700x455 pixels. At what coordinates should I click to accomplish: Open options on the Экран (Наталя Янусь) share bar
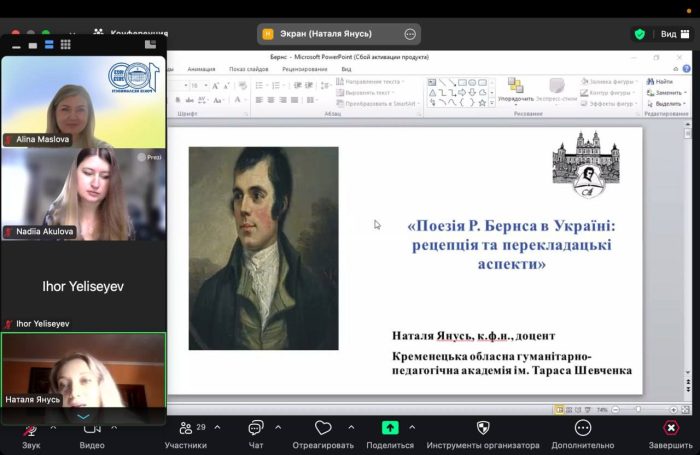410,34
